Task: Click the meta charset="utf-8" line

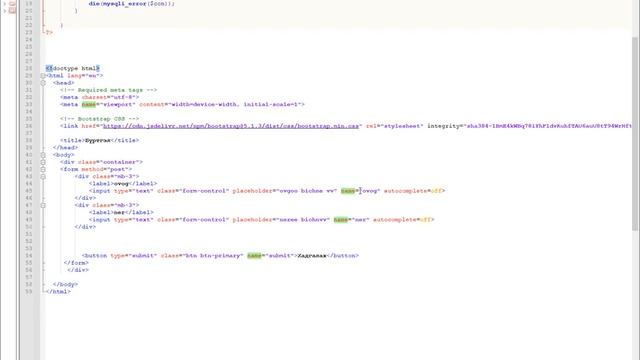Action: click(100, 97)
